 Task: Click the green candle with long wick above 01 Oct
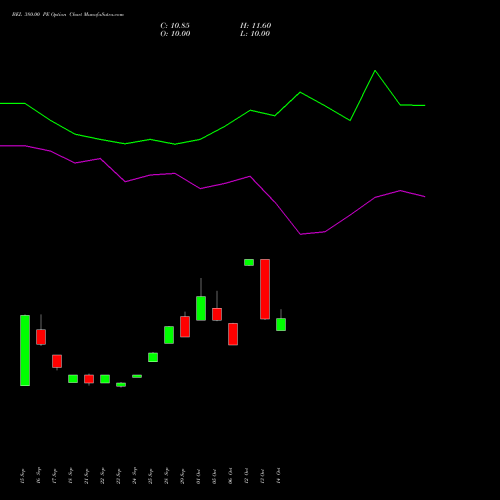[201, 308]
